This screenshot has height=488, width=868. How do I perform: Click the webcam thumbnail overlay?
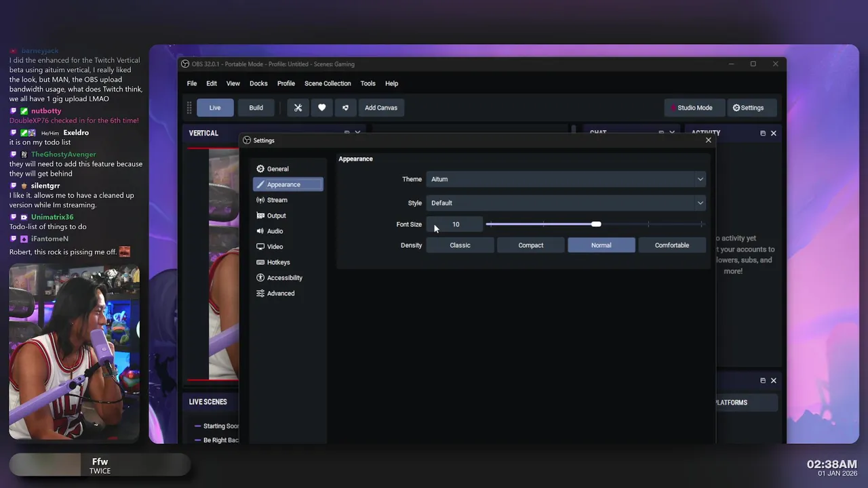[x=74, y=352]
